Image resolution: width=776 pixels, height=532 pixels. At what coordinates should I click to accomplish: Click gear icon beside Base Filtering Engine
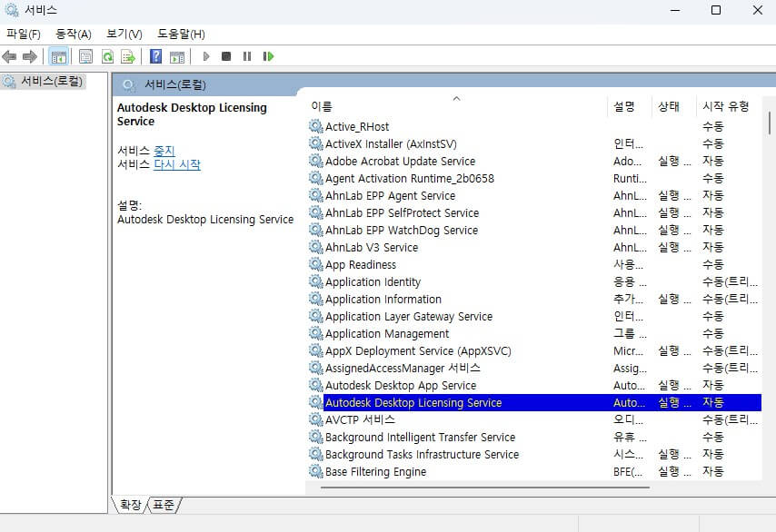click(x=315, y=471)
